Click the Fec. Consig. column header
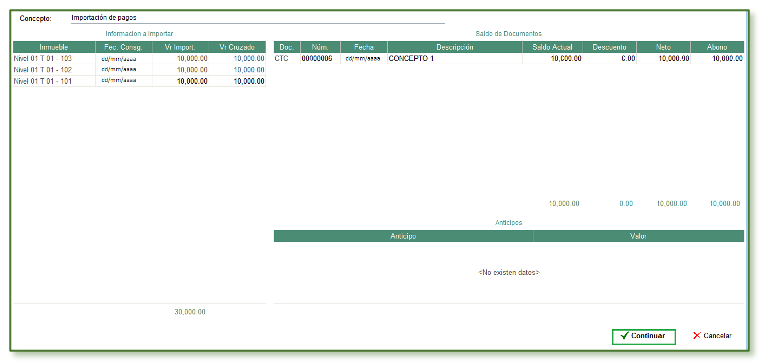The image size is (763, 363). pos(124,47)
